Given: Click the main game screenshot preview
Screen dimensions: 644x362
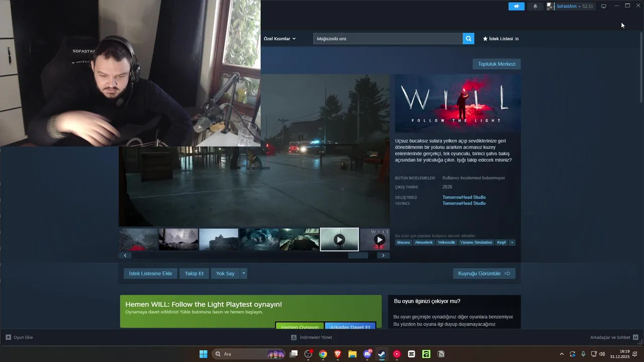Looking at the screenshot, I should [254, 151].
